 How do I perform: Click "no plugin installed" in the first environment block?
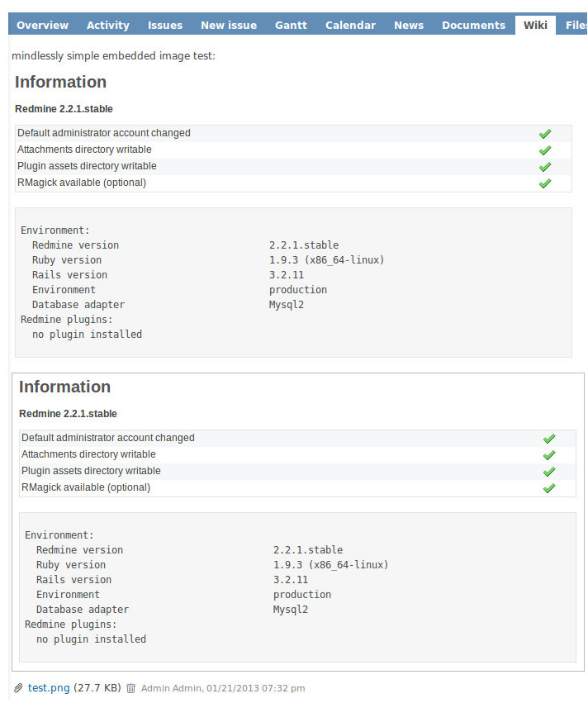coord(87,335)
